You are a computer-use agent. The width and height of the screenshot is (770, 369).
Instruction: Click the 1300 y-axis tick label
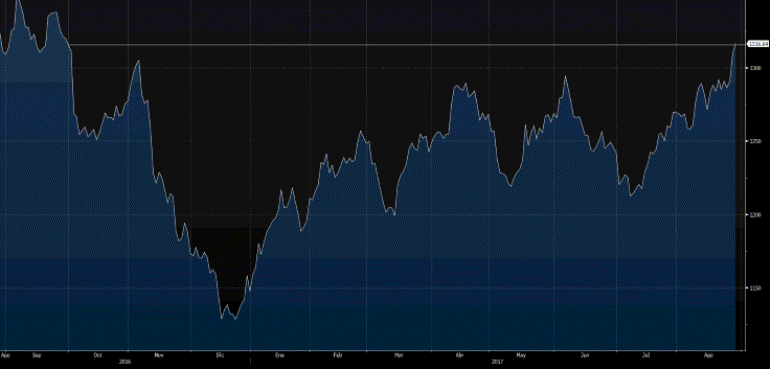pyautogui.click(x=755, y=68)
